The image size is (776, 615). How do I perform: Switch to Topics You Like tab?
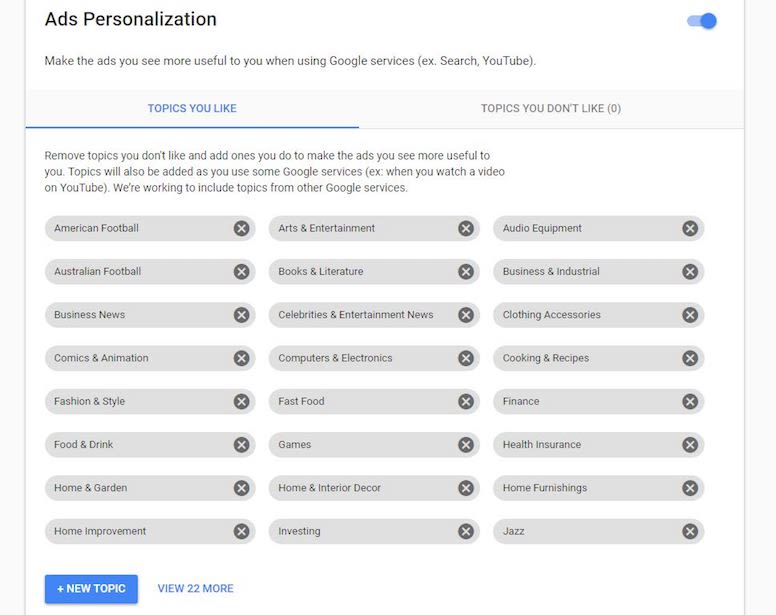click(x=192, y=108)
